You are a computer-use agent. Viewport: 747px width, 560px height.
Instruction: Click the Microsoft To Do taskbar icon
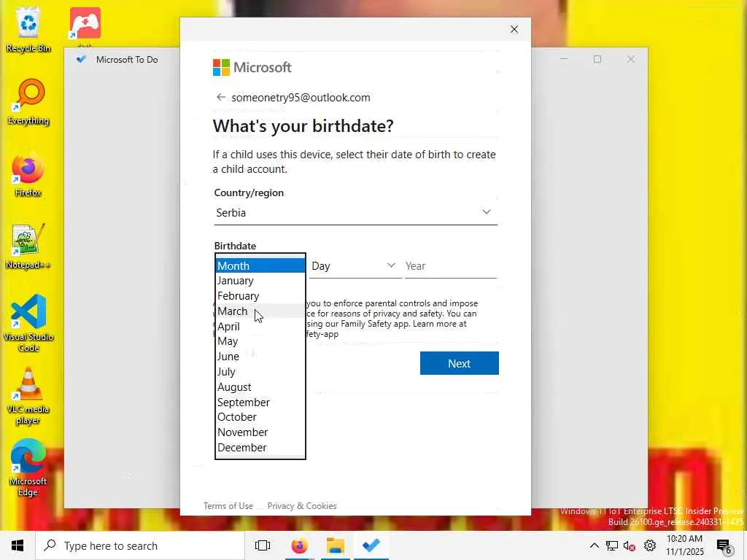[371, 545]
